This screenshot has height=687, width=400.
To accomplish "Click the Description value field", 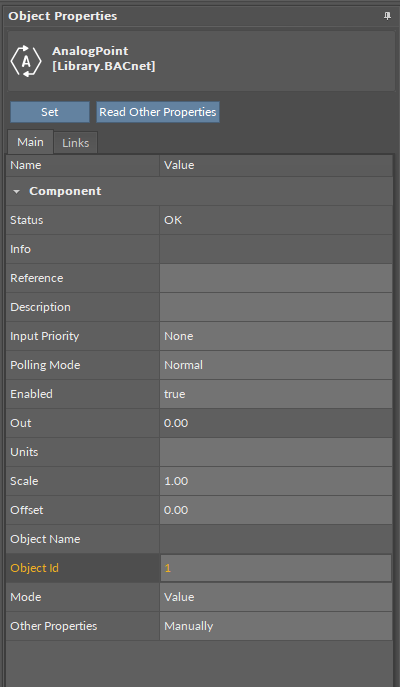I will click(276, 307).
